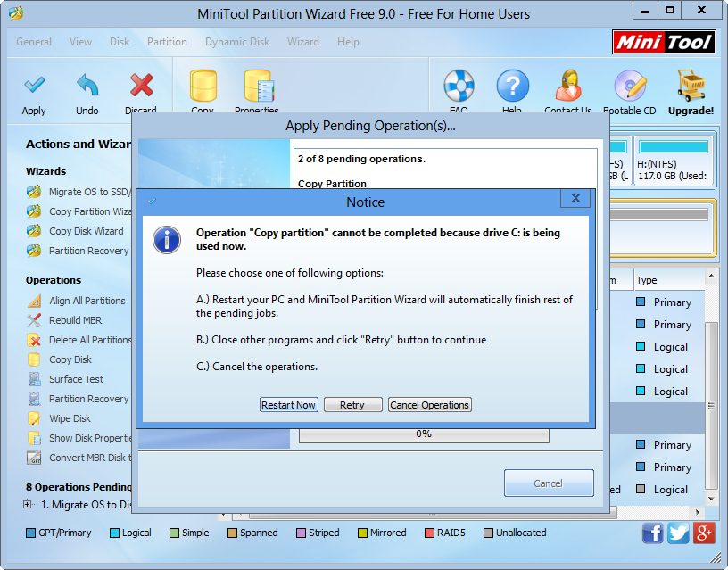Click the Partition Recovery link under Wizards
The image size is (728, 570).
coord(88,251)
